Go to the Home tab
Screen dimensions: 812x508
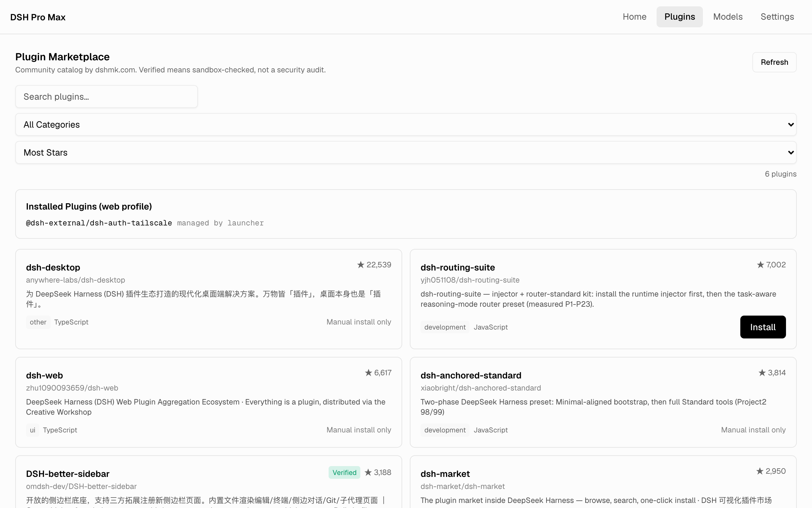634,17
